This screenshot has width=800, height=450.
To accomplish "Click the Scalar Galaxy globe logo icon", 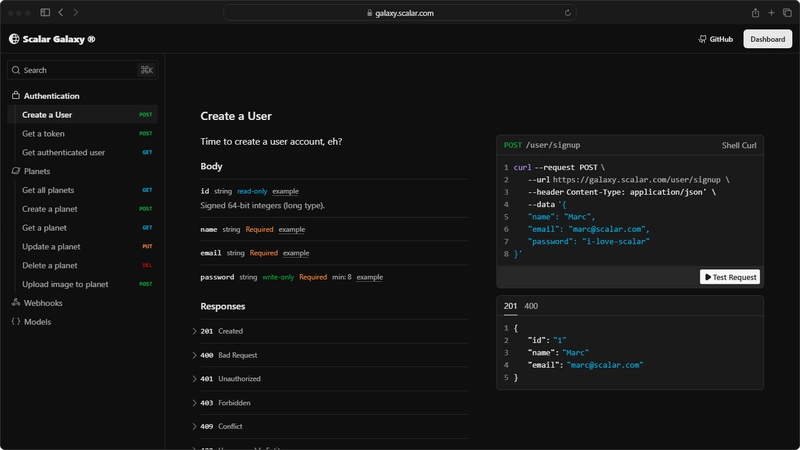I will [x=14, y=39].
